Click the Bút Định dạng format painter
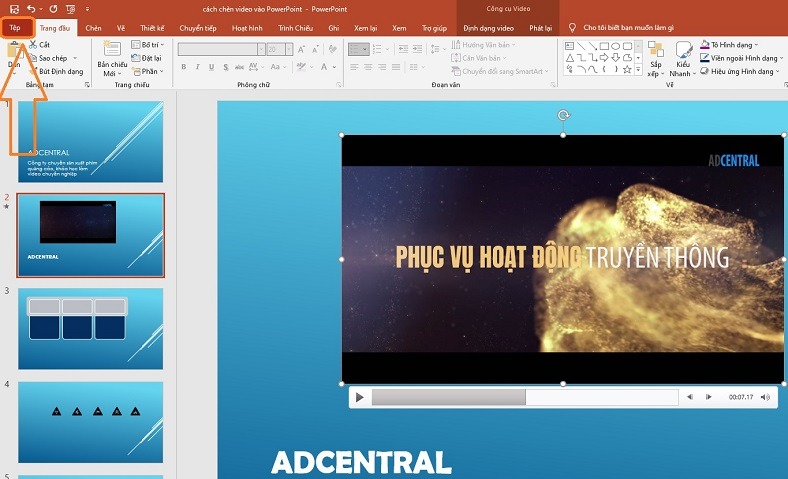This screenshot has width=788, height=479. 58,71
